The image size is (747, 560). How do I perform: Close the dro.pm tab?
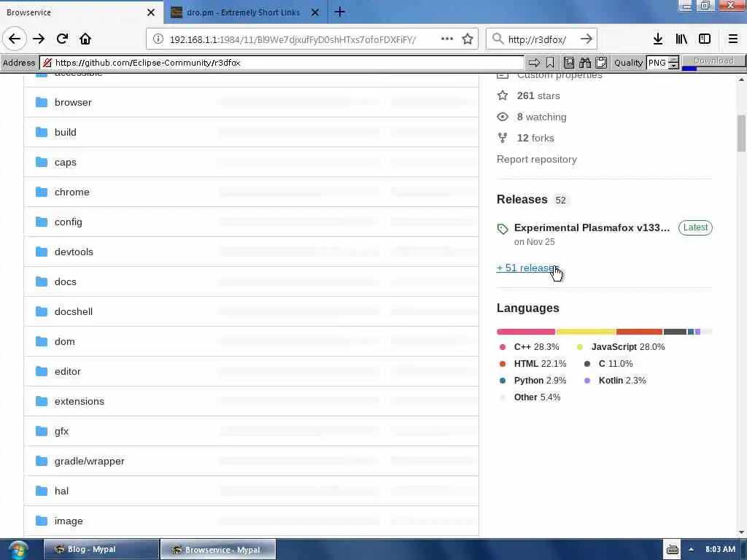pyautogui.click(x=315, y=12)
